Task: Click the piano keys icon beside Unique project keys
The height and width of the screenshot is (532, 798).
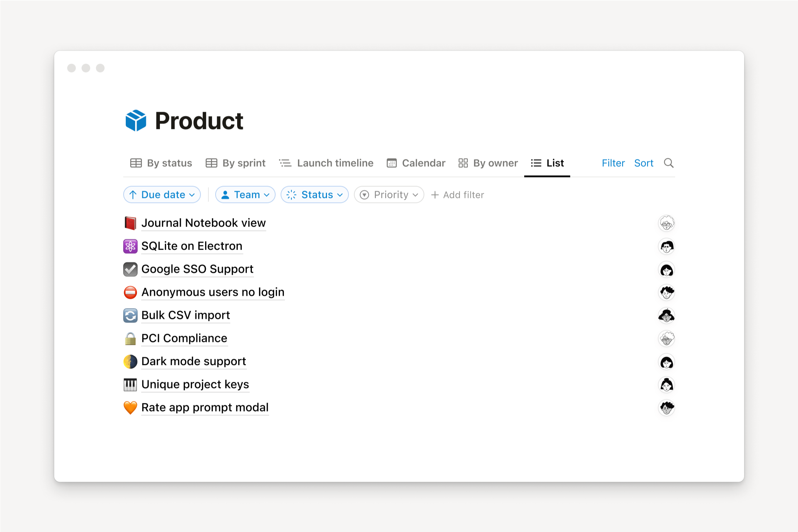Action: coord(130,384)
